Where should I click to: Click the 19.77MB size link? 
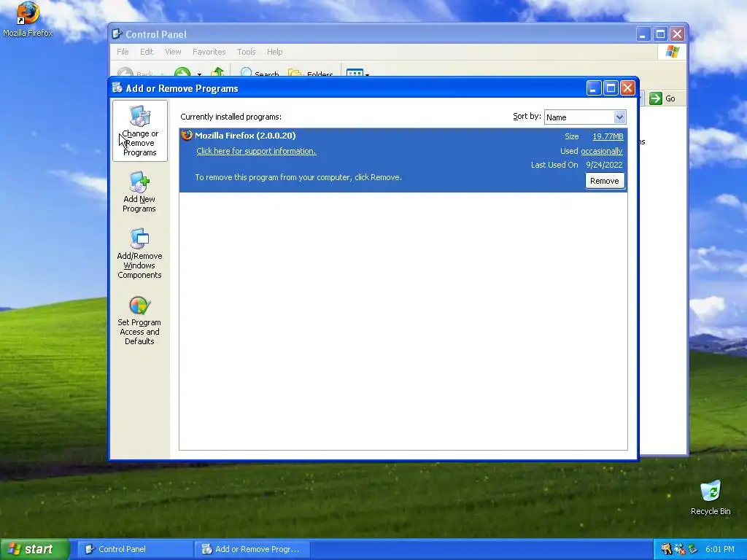[608, 136]
